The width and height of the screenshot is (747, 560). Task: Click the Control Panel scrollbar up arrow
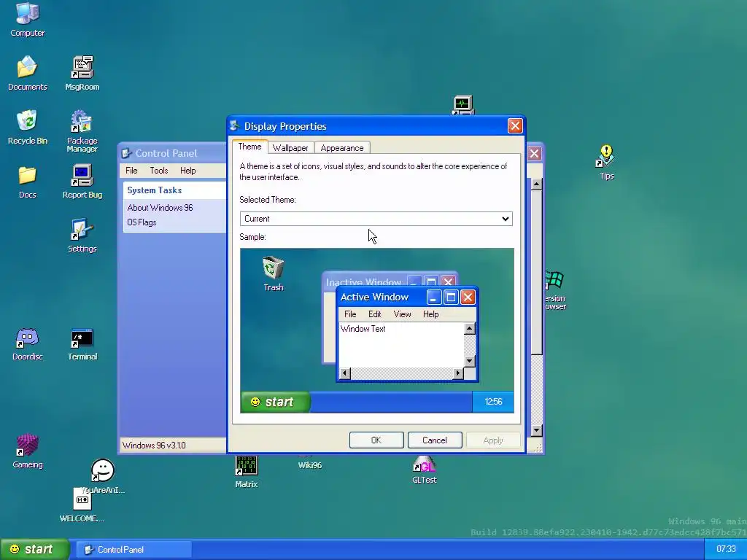(536, 184)
